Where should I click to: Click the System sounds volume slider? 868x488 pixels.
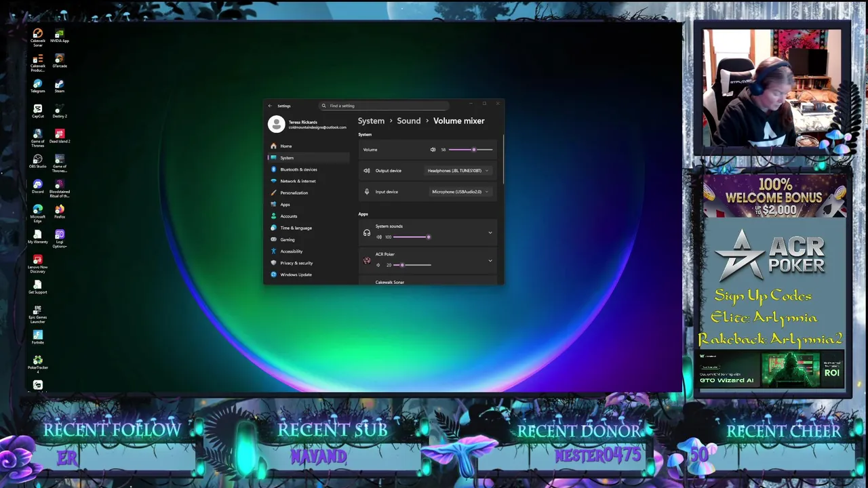tap(412, 237)
